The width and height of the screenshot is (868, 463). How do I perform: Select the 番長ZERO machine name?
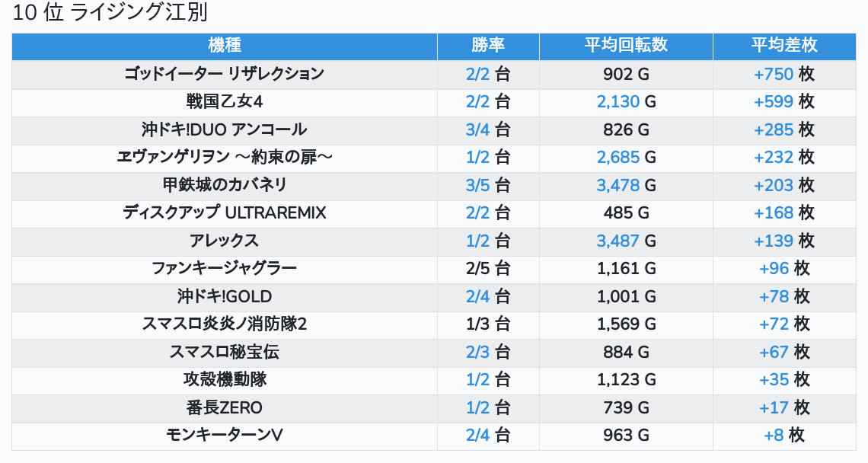tap(225, 407)
